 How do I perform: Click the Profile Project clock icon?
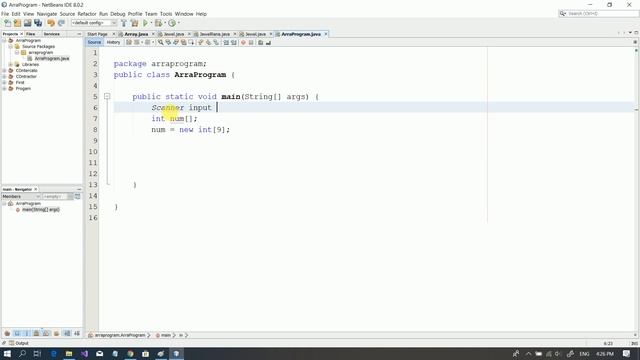click(172, 23)
